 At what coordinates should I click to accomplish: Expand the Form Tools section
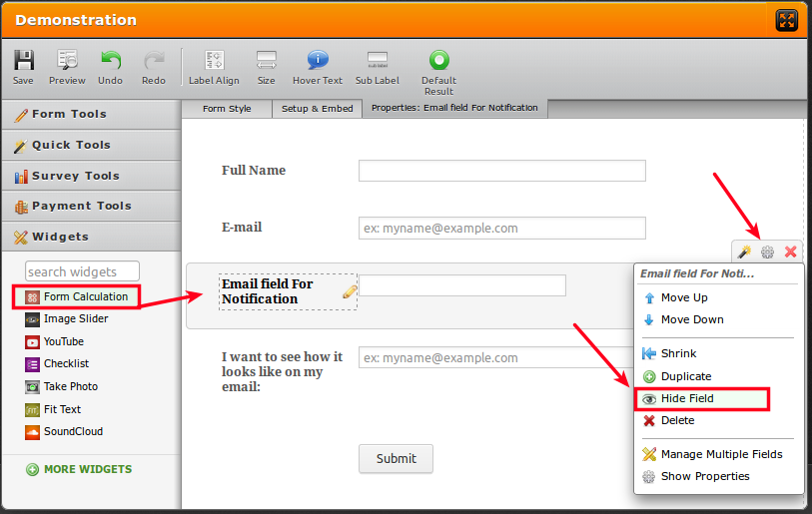click(x=90, y=114)
